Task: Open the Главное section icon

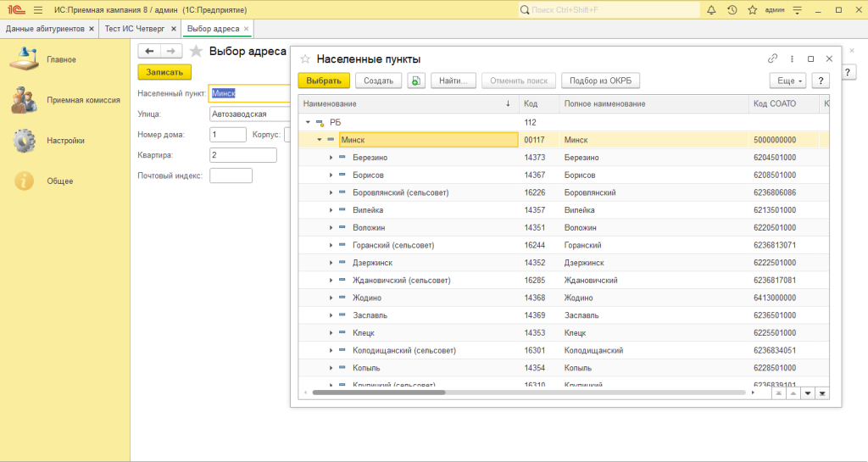Action: click(24, 59)
